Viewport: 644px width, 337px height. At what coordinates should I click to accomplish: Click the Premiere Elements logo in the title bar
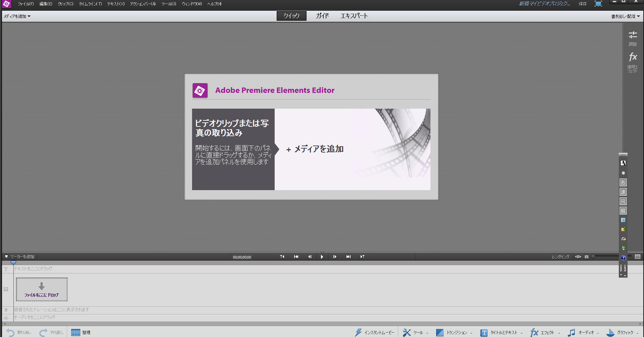click(6, 4)
